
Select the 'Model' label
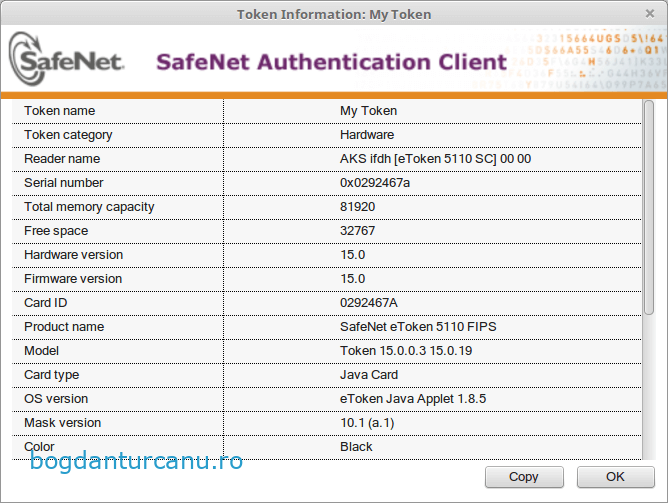41,351
